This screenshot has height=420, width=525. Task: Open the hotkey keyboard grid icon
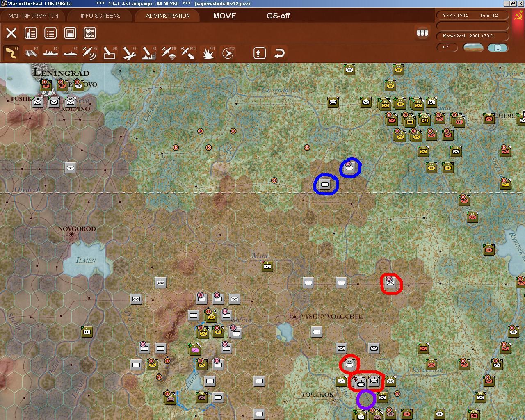pos(90,33)
